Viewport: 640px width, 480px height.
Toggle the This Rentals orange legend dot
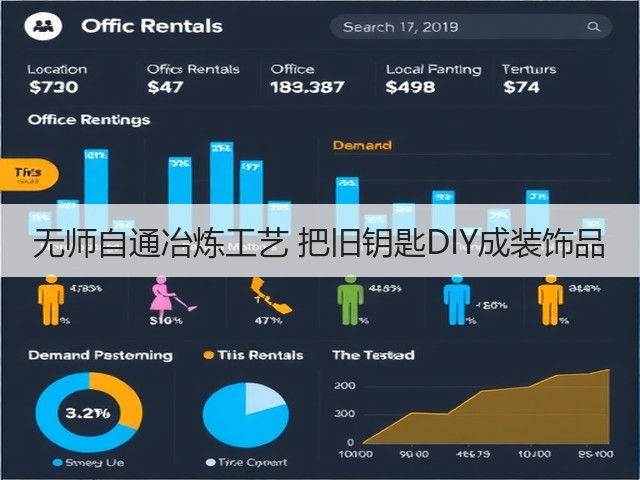coord(209,355)
